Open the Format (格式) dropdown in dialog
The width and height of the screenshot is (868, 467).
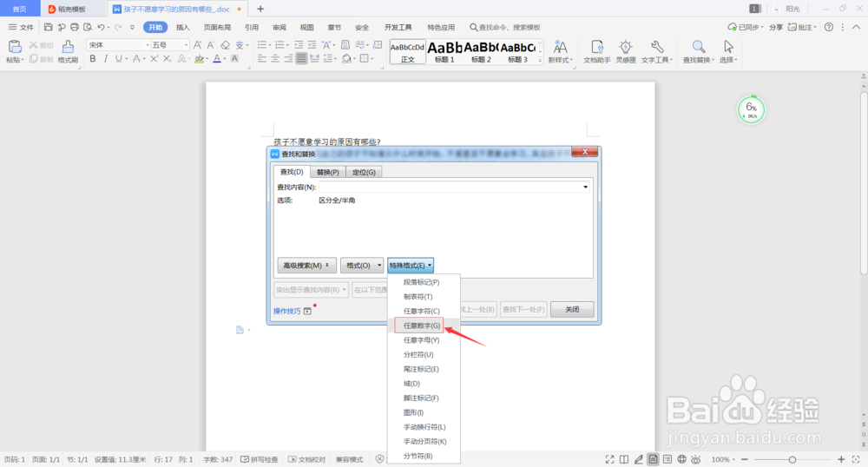(x=361, y=266)
